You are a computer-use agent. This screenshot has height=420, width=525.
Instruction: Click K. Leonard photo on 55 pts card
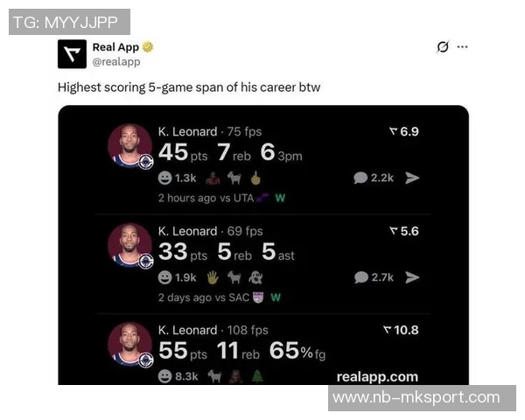coord(129,344)
